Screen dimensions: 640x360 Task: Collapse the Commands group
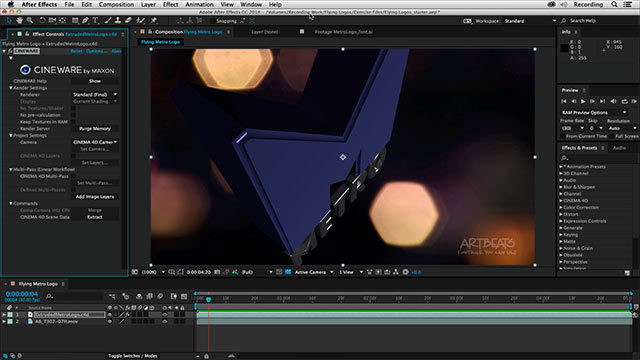(11, 203)
